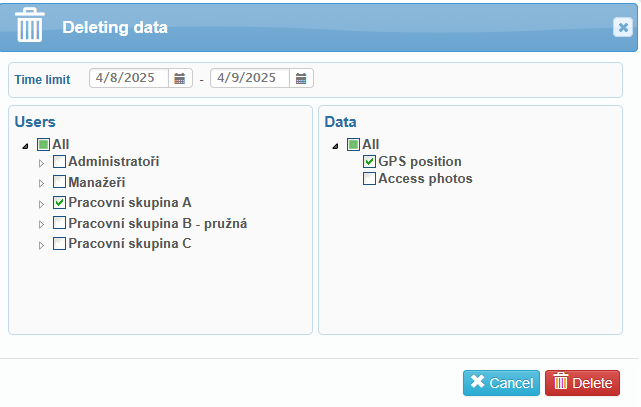Toggle the Users All checkbox

pyautogui.click(x=43, y=144)
